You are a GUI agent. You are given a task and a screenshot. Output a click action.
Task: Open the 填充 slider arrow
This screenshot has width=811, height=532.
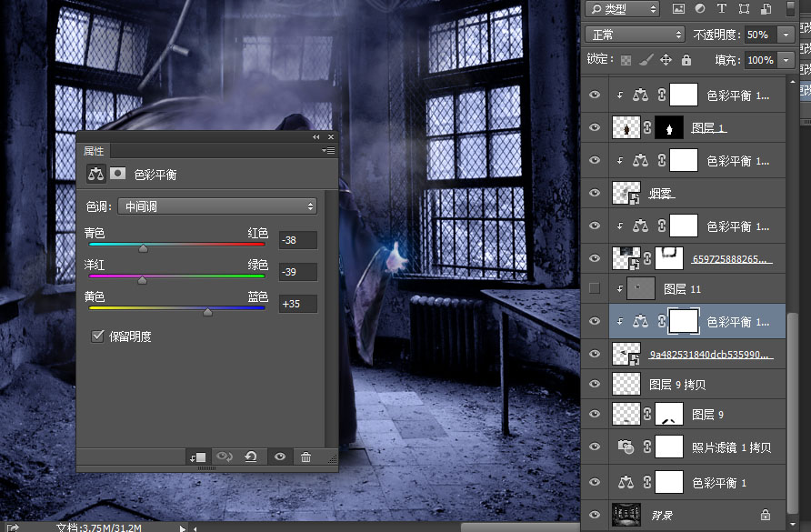pos(786,60)
